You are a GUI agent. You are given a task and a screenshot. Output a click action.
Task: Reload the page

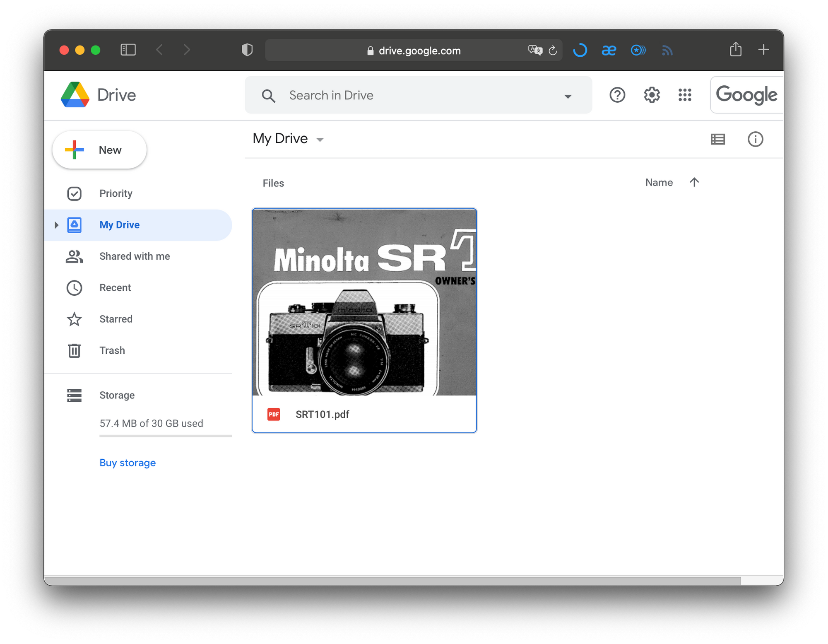click(x=553, y=51)
